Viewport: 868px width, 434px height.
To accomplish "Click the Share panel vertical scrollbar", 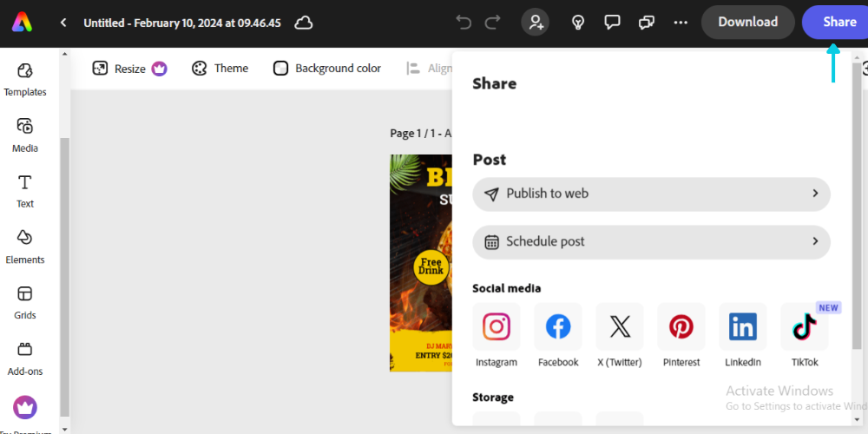I will [857, 205].
